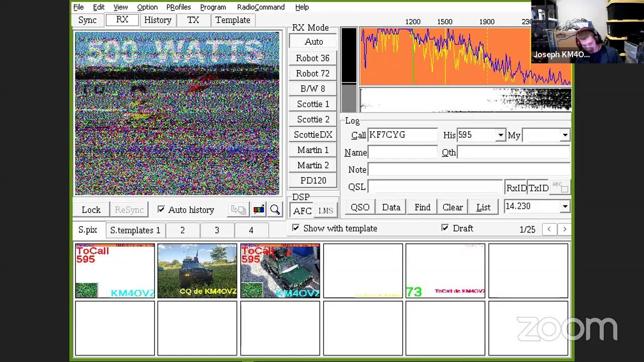Select Scottie 2 RX mode
This screenshot has height=362, width=644.
(x=313, y=119)
